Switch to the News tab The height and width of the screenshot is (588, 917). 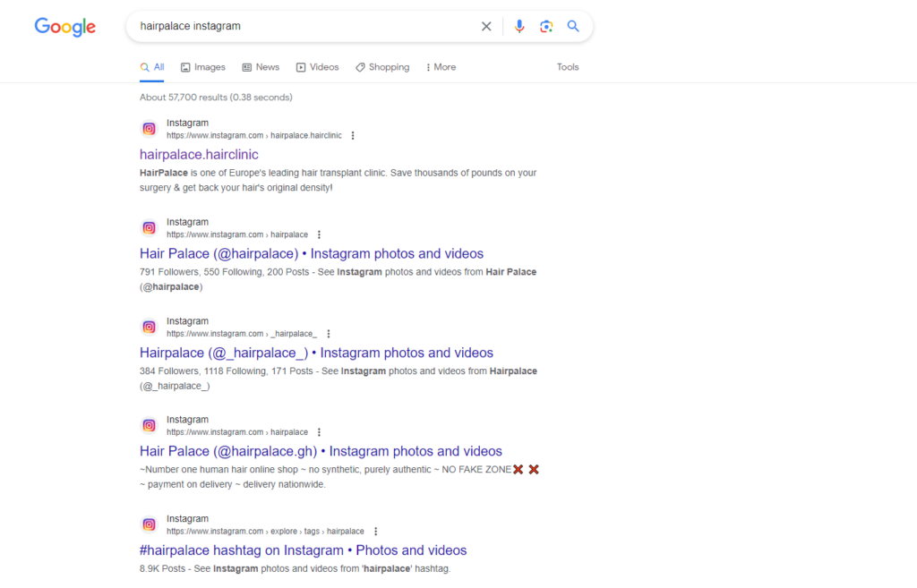point(261,67)
